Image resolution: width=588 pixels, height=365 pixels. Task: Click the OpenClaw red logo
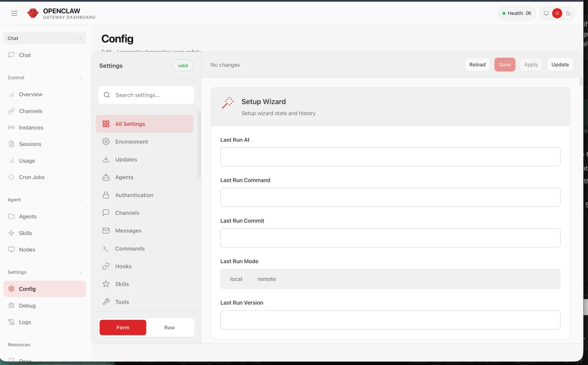click(x=33, y=13)
